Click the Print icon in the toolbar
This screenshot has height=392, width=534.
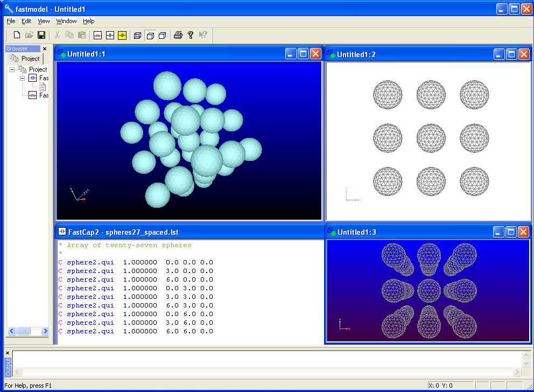point(178,36)
